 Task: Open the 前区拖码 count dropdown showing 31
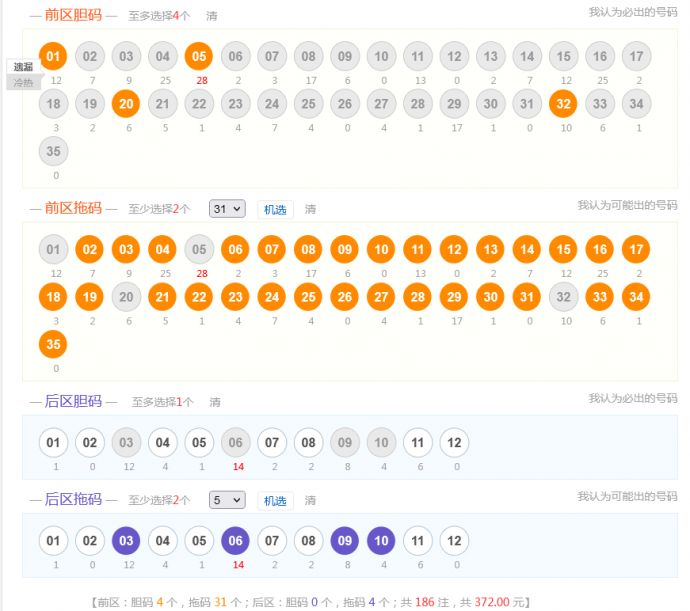[227, 209]
